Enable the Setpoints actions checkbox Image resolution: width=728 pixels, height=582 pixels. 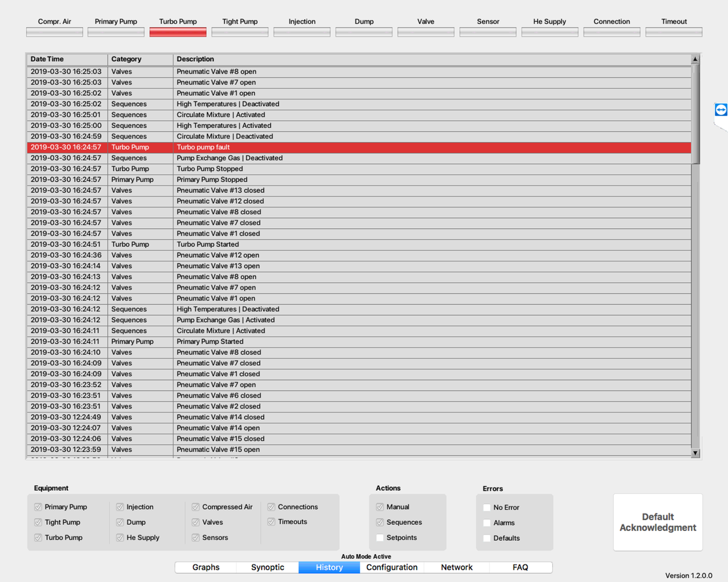pos(380,538)
